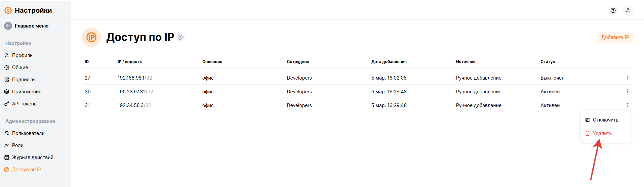
Task: Go to Журнал действий in sidebar
Action: (x=33, y=157)
